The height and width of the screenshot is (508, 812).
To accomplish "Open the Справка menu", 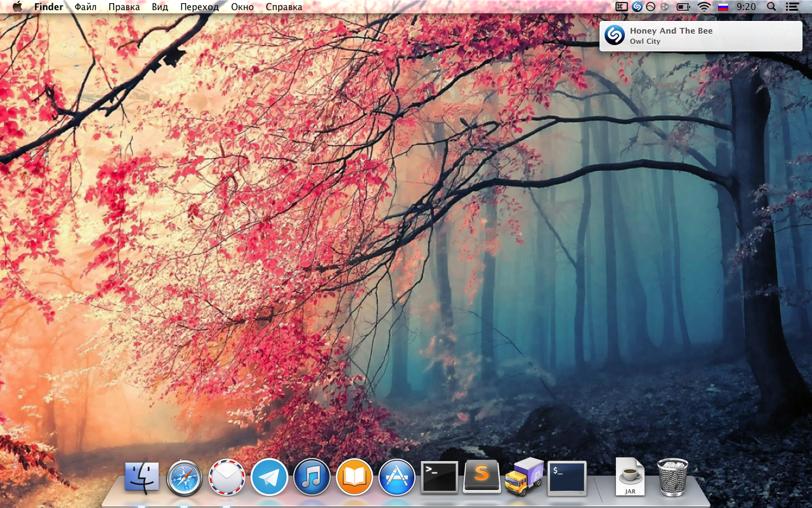I will click(x=284, y=7).
